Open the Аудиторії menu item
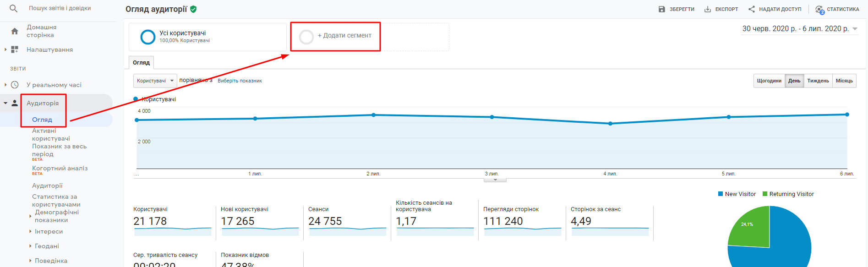Viewport: 868px width, 267px height. pos(47,185)
